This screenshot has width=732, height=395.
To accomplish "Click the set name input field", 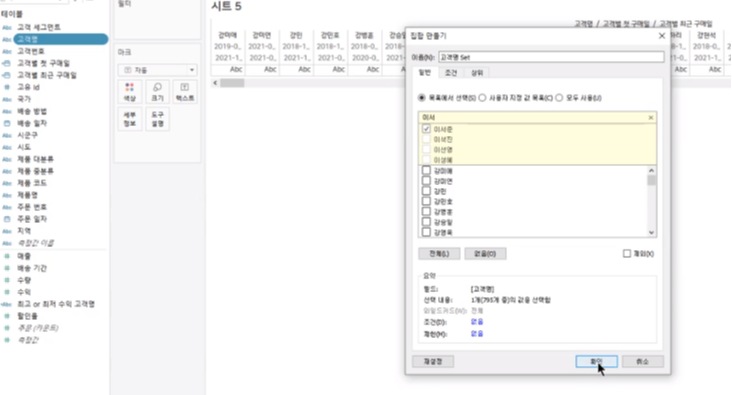I will click(x=551, y=57).
